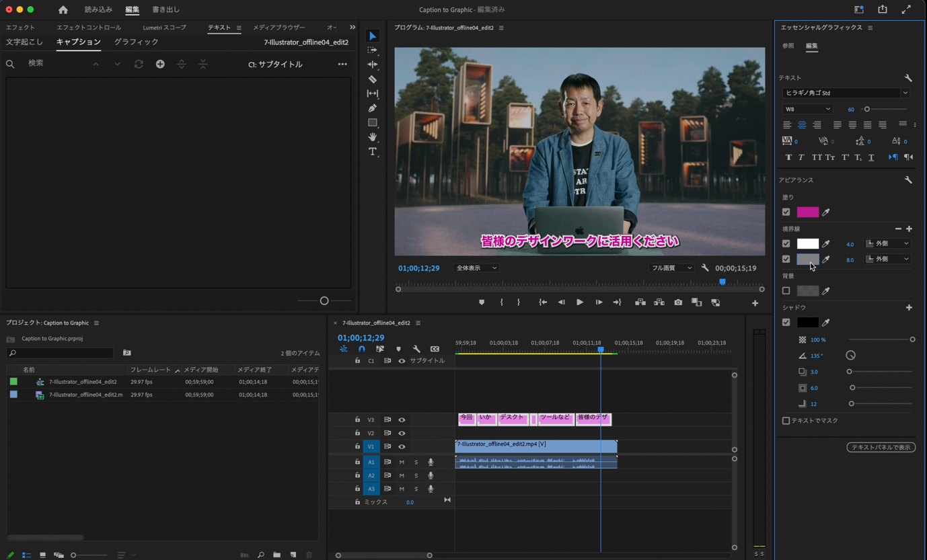This screenshot has width=927, height=560.
Task: Click the Add Marker icon in the program monitor
Action: [482, 303]
